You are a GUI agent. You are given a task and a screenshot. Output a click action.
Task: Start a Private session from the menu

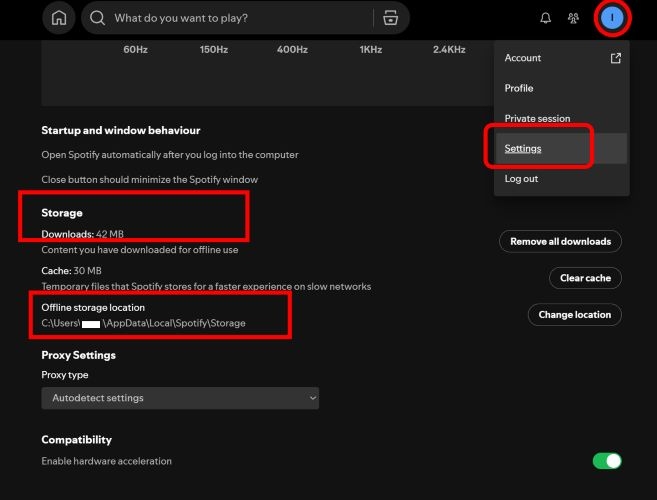tap(537, 118)
